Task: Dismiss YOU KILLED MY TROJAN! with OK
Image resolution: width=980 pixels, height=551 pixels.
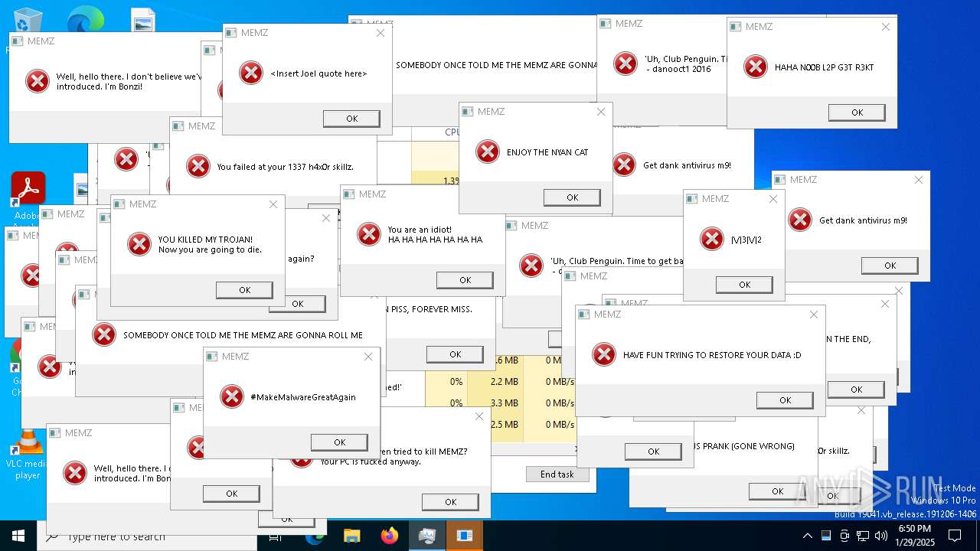Action: (x=244, y=290)
